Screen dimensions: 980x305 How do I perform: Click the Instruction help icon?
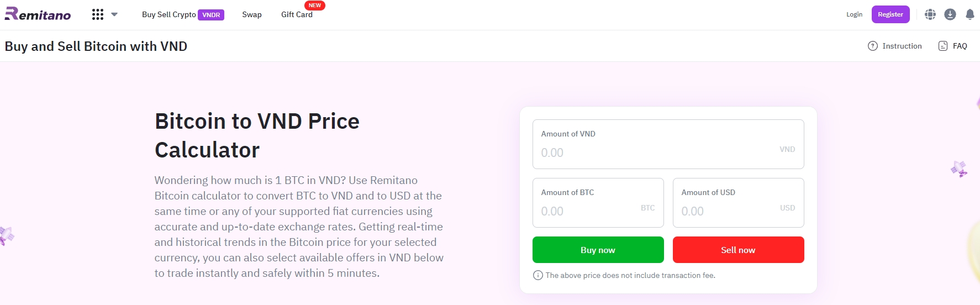point(873,46)
